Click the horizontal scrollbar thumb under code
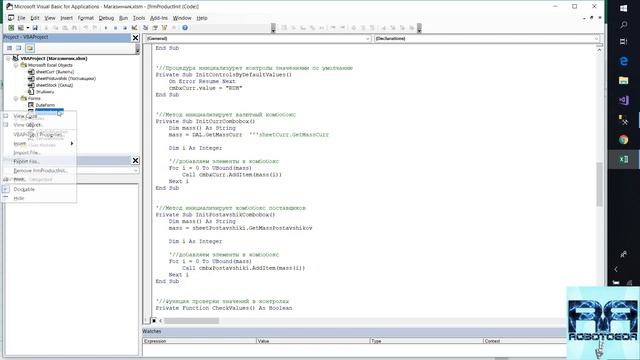Screen dimensions: 640x360 coord(191,321)
